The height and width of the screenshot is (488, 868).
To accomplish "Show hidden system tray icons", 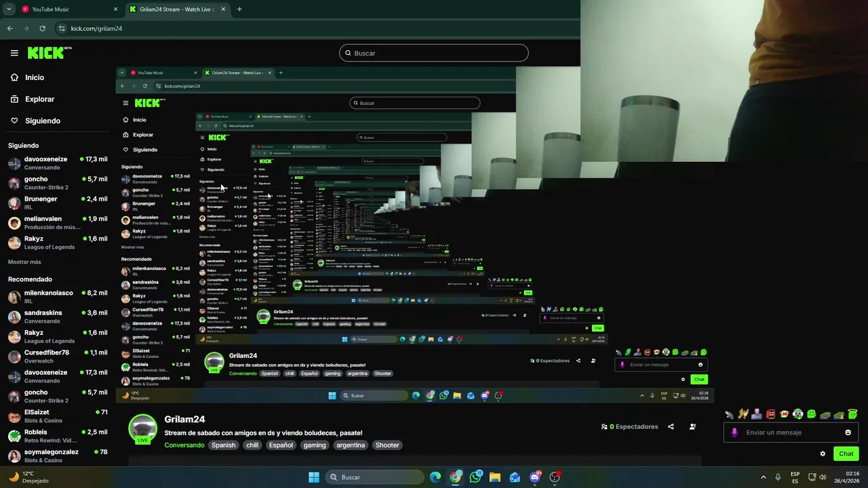I will point(763,477).
